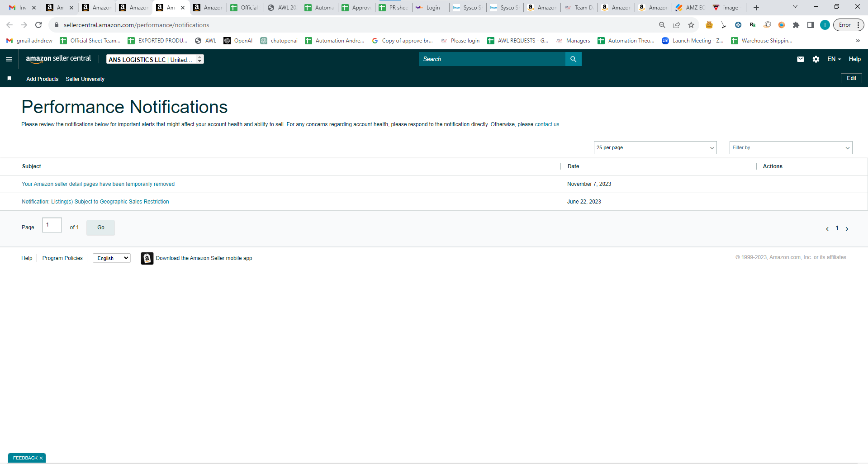The height and width of the screenshot is (464, 868).
Task: Switch to the PR shee tab
Action: pyautogui.click(x=394, y=8)
